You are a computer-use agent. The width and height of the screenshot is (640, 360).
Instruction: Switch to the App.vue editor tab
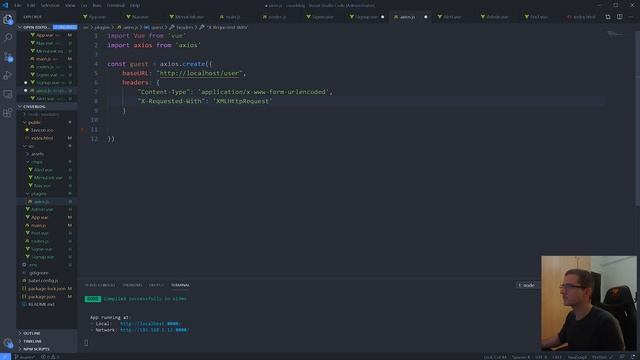click(97, 17)
